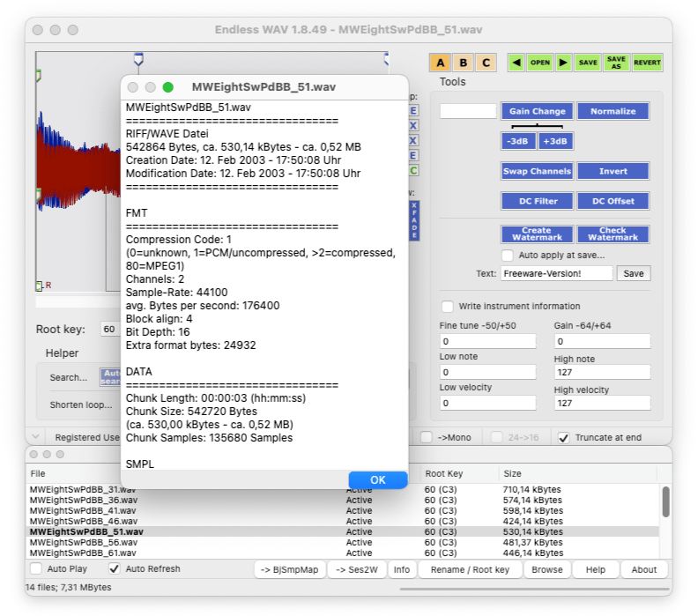Viewport: 698px width, 616px height.
Task: Click the next file arrow button
Action: click(x=563, y=63)
